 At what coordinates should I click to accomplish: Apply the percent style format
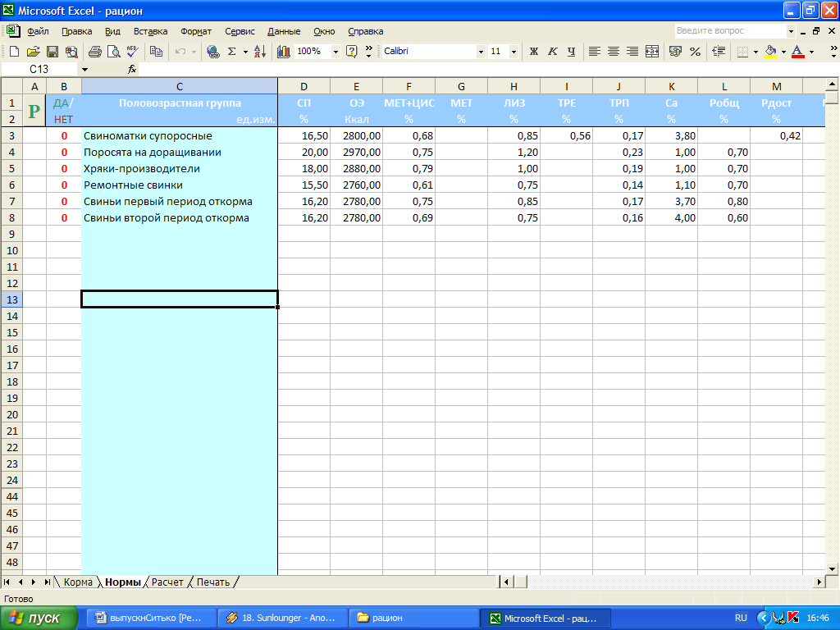click(x=695, y=52)
